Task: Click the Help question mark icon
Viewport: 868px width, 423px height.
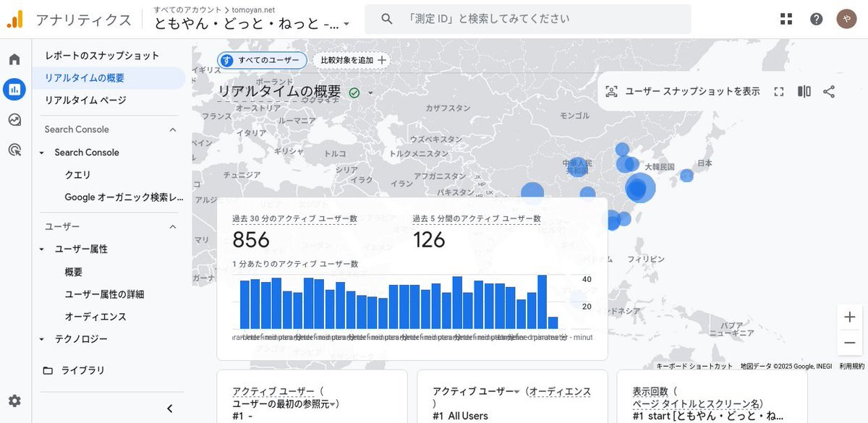Action: pyautogui.click(x=817, y=19)
